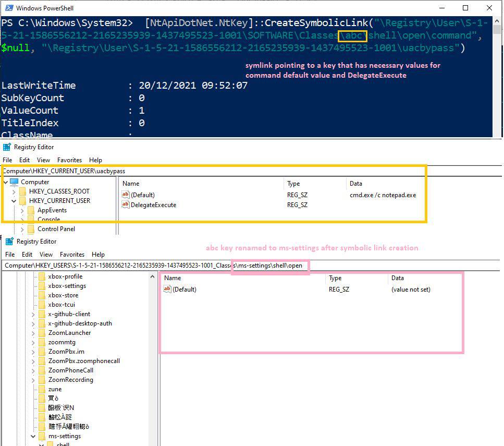The height and width of the screenshot is (446, 504).
Task: Collapse the HKEY_CURRENT_USER tree node
Action: click(14, 201)
